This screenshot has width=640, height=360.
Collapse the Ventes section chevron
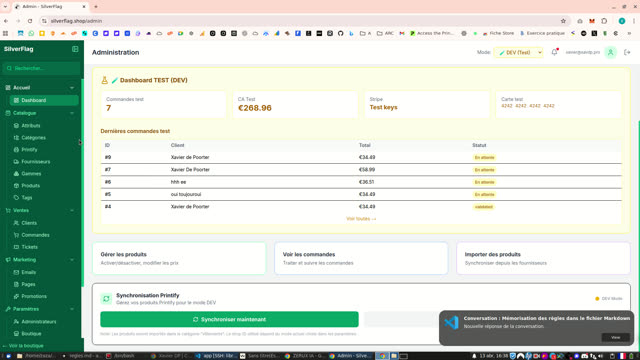tap(72, 211)
